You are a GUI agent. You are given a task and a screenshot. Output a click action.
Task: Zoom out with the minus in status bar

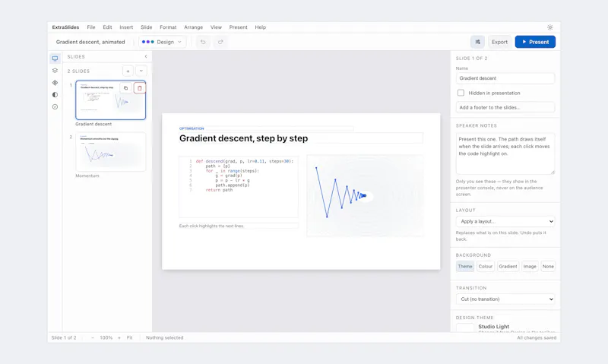[x=93, y=337]
